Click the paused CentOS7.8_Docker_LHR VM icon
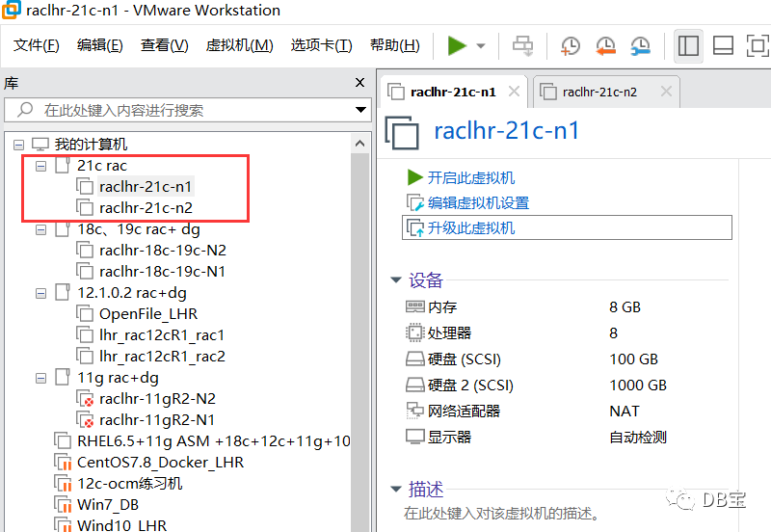Screen dimensions: 771x532 pos(63,463)
